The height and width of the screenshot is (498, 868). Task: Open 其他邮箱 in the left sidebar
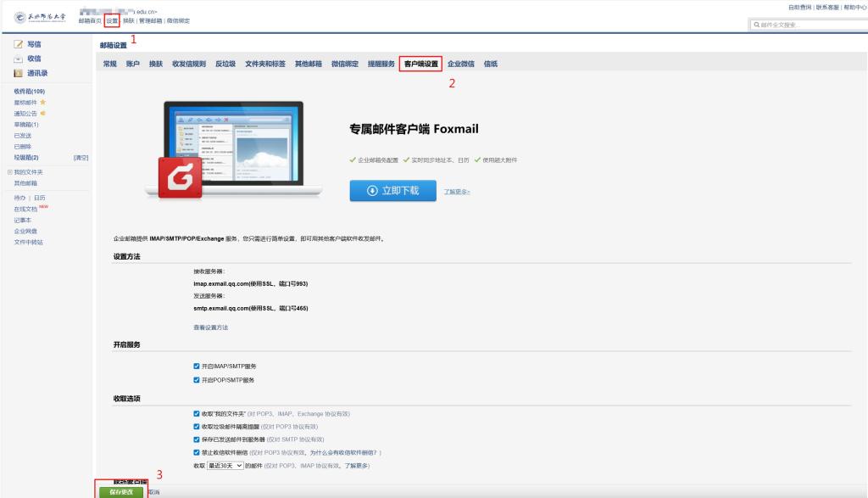click(x=25, y=183)
